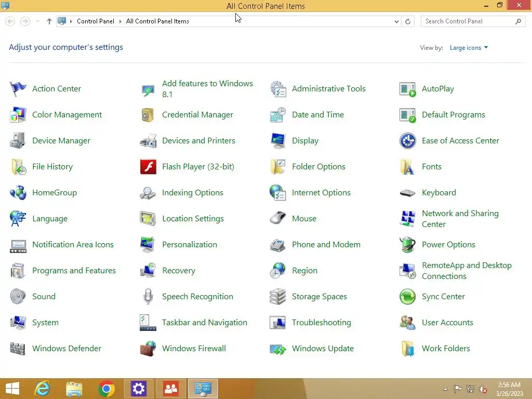
Task: Focus the Search Control Panel field
Action: (473, 21)
